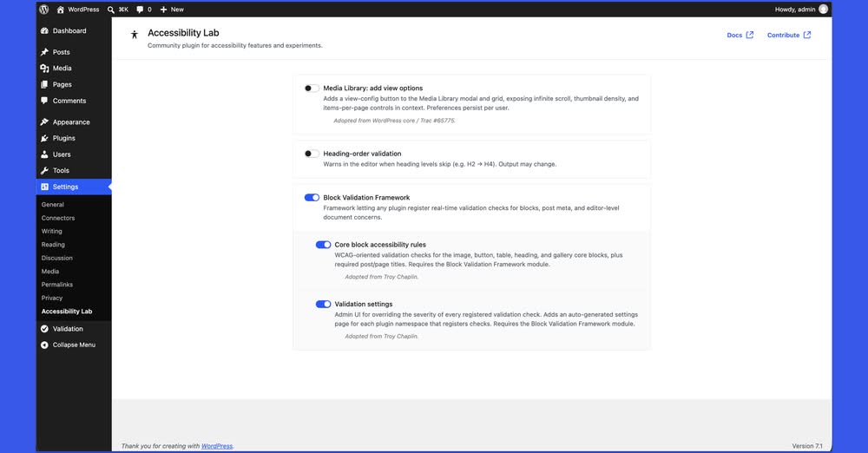Open Privacy settings submenu
Screen dimensions: 868x453
pos(52,298)
